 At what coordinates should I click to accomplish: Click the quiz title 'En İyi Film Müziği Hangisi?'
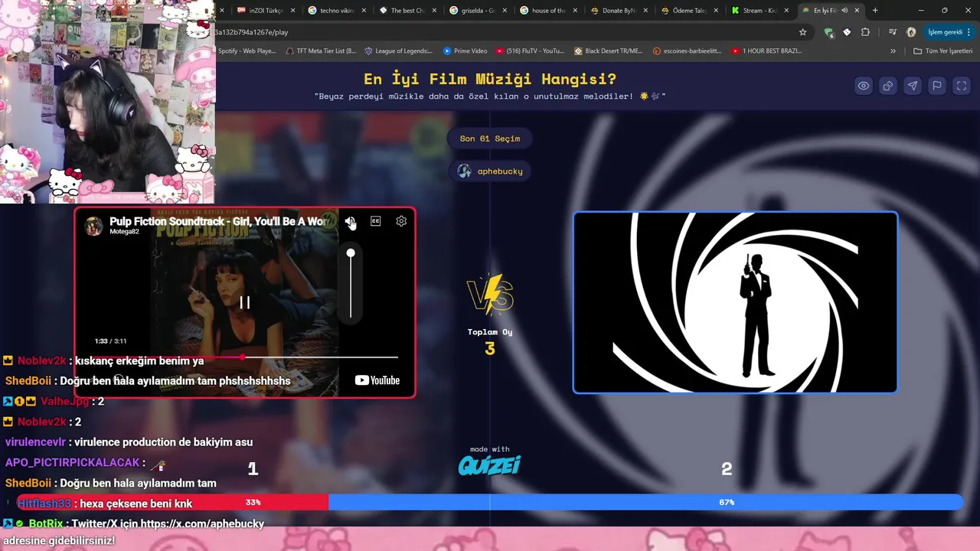click(490, 80)
